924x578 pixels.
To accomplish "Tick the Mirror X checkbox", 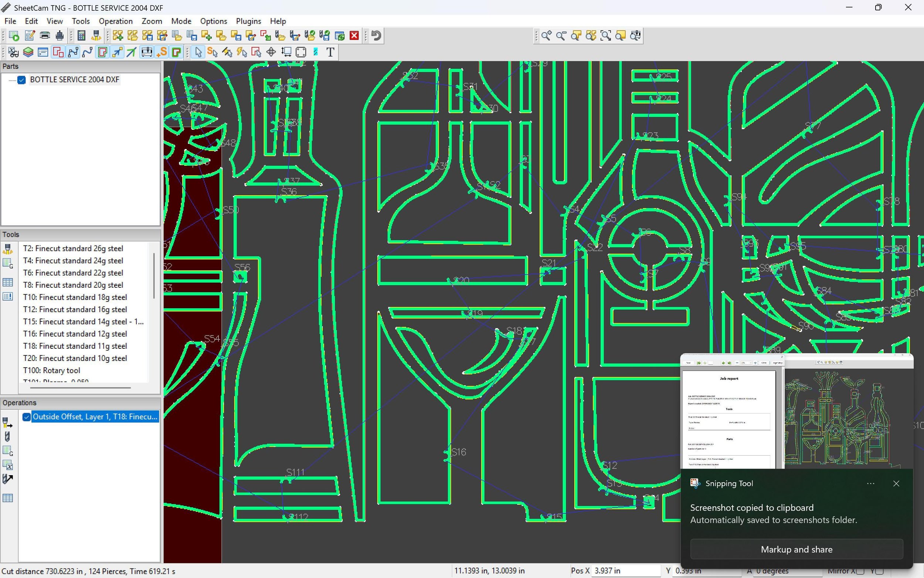I will tap(860, 571).
